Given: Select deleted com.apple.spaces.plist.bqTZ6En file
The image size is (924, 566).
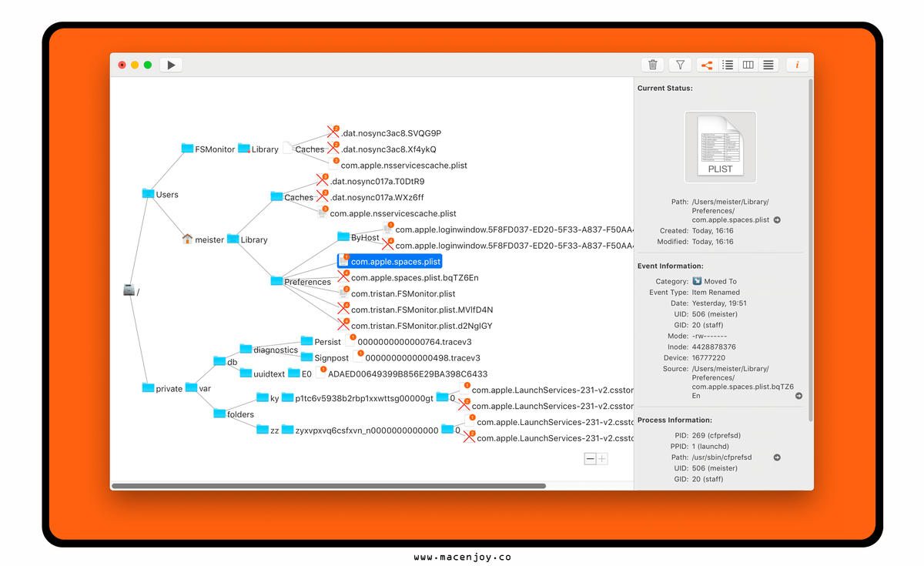Looking at the screenshot, I should pyautogui.click(x=408, y=277).
